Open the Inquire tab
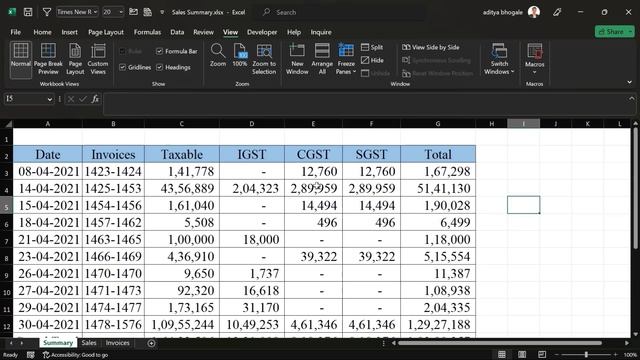The width and height of the screenshot is (640, 360). click(321, 32)
